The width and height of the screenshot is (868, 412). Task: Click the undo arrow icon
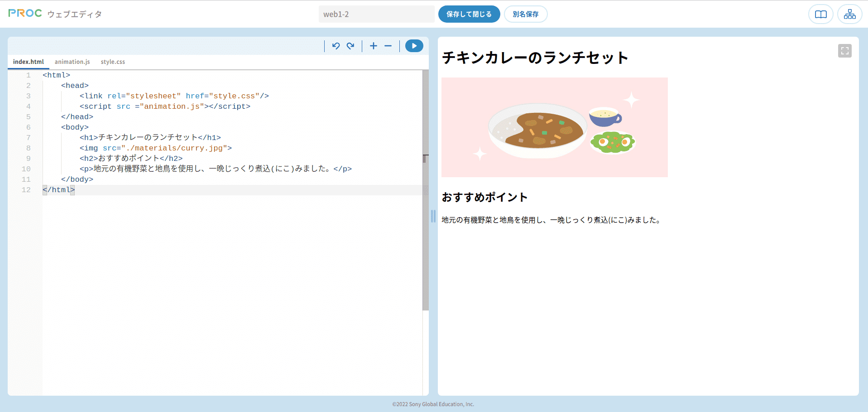pyautogui.click(x=336, y=46)
